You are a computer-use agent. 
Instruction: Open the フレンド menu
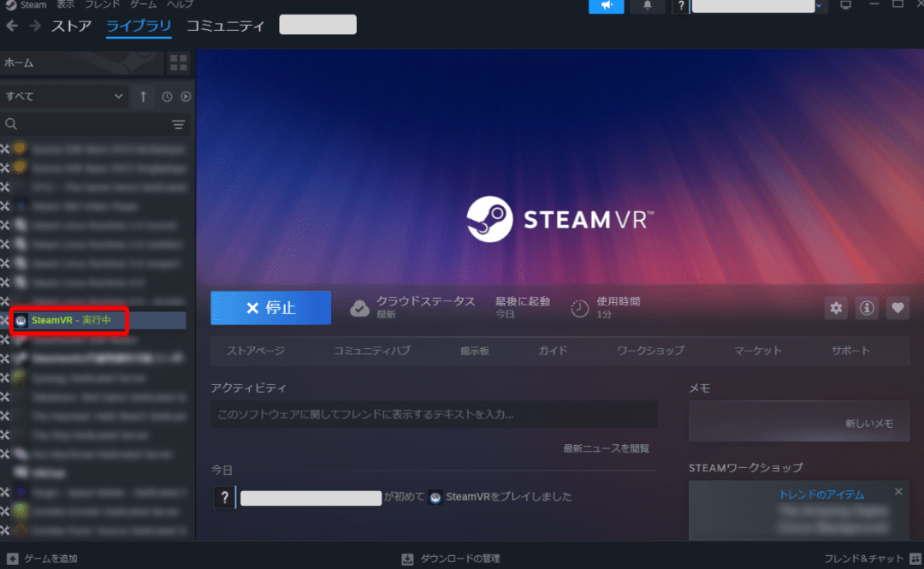103,5
